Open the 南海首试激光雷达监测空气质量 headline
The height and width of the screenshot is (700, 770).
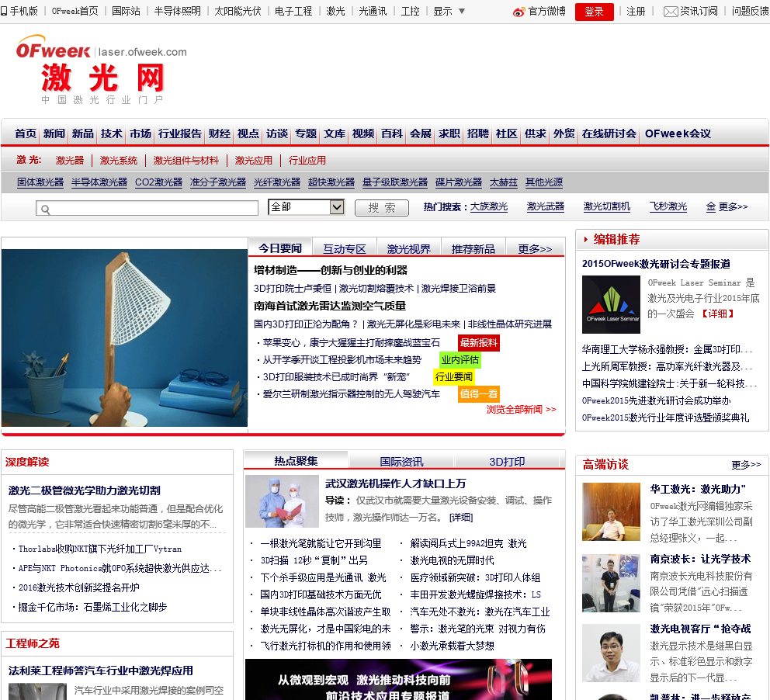coord(330,306)
